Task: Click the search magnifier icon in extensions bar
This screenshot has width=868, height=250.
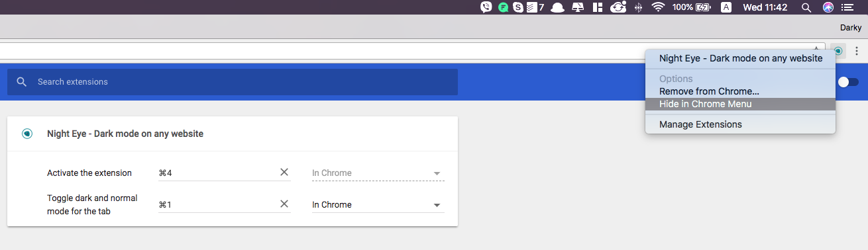Action: click(x=22, y=82)
